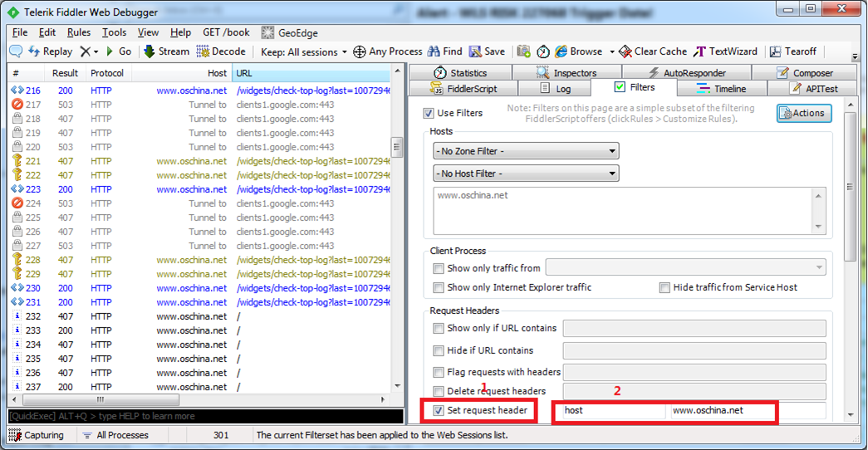Open No Host Filter dropdown
Viewport: 868px width, 450px height.
pos(526,174)
